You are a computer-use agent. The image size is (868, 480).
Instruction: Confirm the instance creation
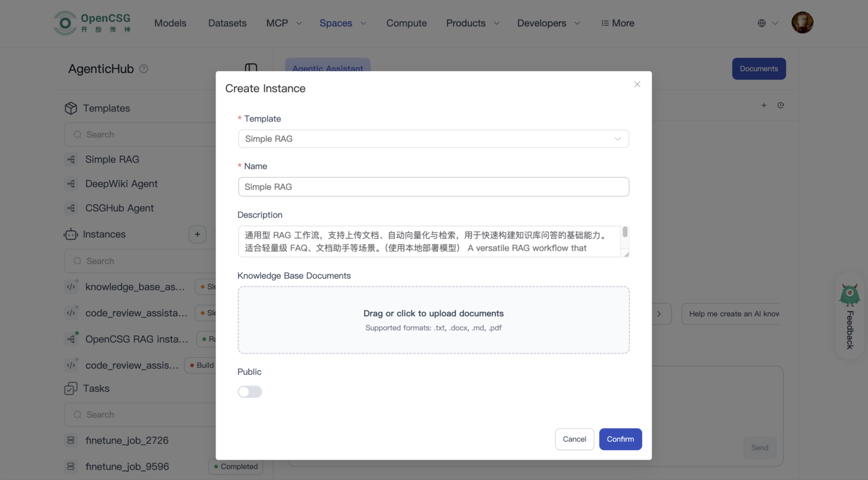(620, 439)
